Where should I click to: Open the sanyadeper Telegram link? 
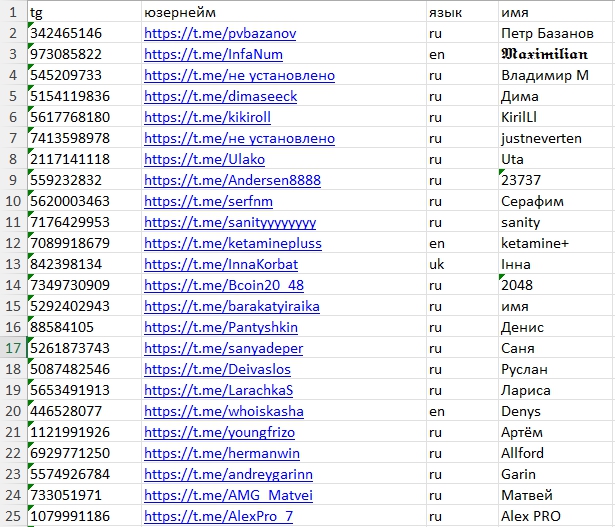pyautogui.click(x=224, y=348)
